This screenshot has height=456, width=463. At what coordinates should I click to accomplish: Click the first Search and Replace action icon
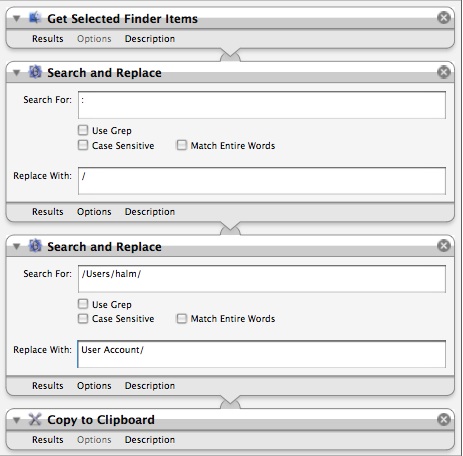tap(35, 72)
